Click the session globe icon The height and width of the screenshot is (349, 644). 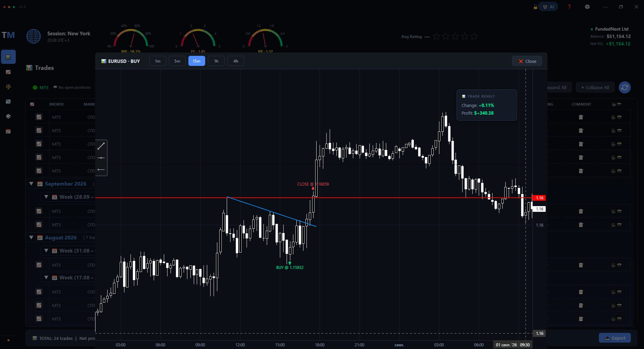pyautogui.click(x=34, y=36)
